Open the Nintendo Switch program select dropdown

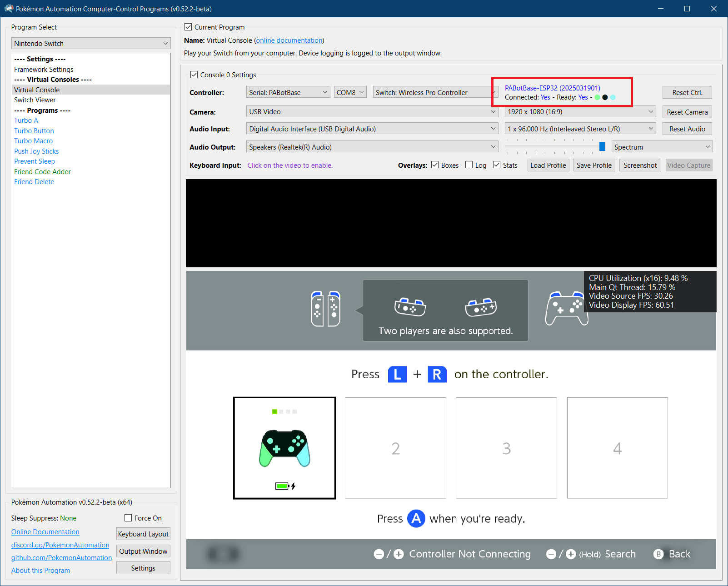pyautogui.click(x=91, y=43)
